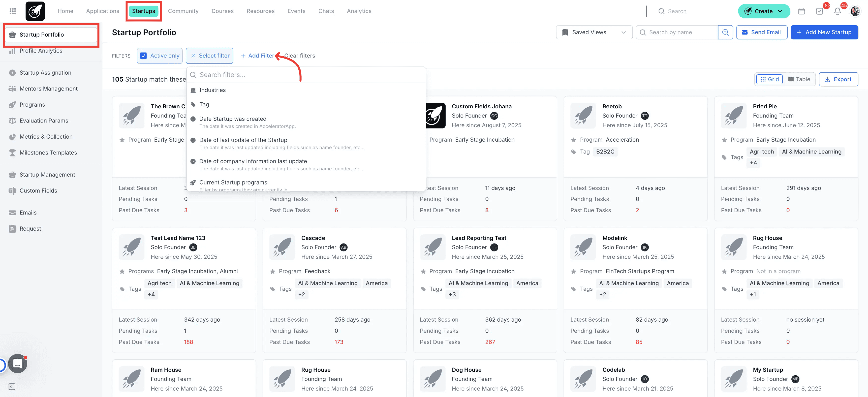Open the Create dropdown button
The width and height of the screenshot is (868, 397).
click(x=764, y=11)
